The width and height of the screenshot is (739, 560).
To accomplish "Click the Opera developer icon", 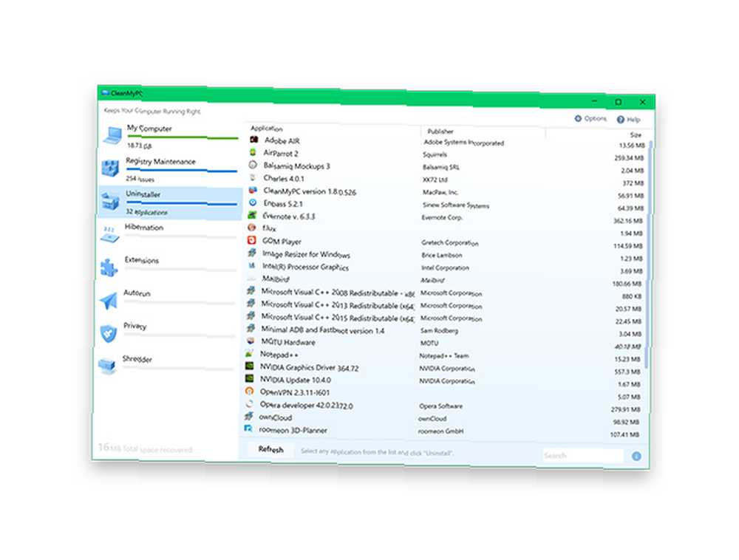I will pyautogui.click(x=249, y=403).
